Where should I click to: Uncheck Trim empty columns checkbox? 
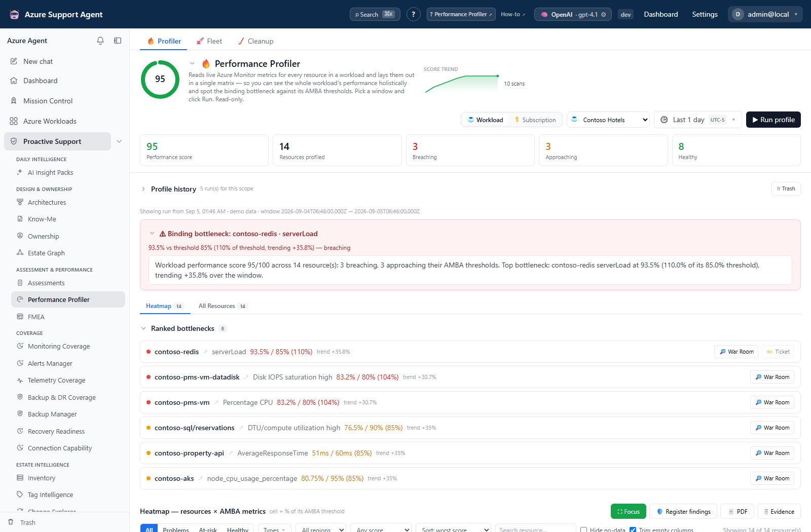coord(633,530)
